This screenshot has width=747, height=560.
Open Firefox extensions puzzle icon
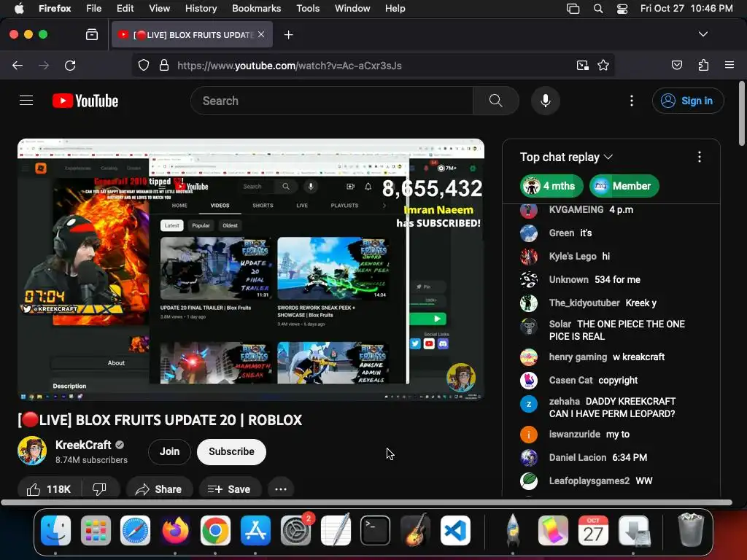click(703, 65)
